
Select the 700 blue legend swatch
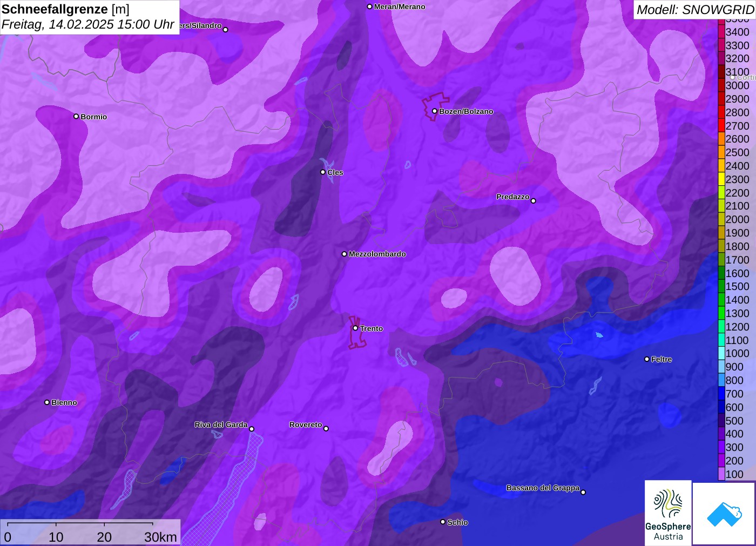pyautogui.click(x=721, y=394)
